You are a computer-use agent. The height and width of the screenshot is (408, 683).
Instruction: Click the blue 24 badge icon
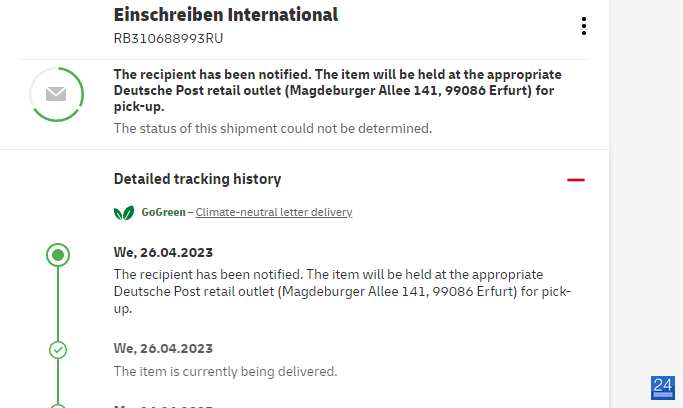pyautogui.click(x=663, y=388)
